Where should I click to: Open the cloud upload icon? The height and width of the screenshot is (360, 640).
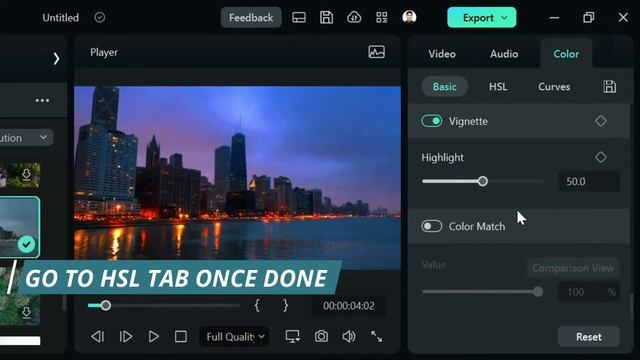pos(354,18)
